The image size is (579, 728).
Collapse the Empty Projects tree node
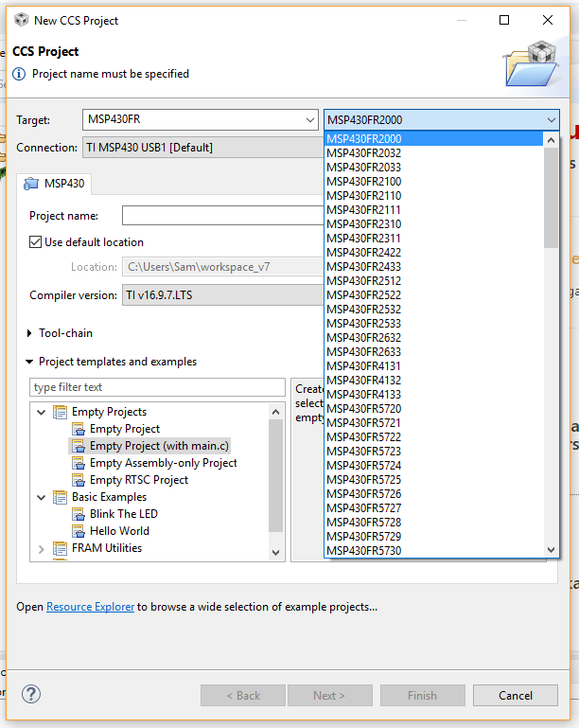42,412
